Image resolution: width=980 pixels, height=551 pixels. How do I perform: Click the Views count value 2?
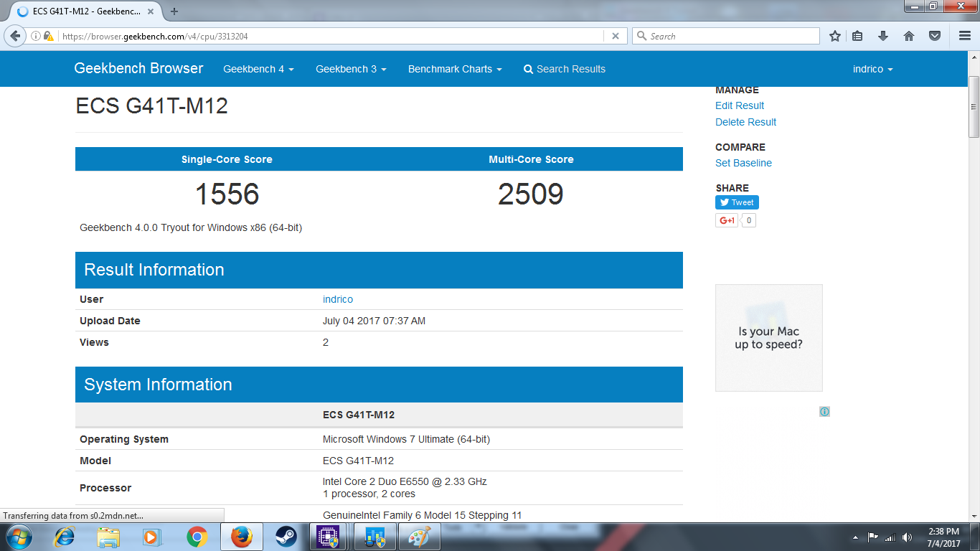[x=326, y=342]
